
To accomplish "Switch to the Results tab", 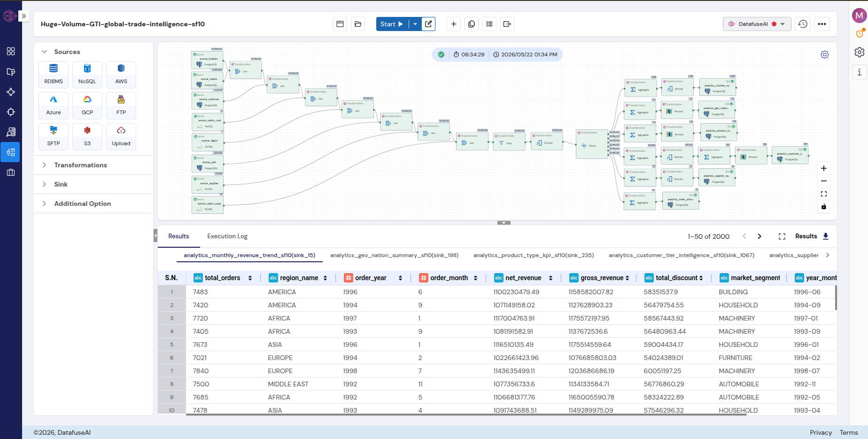I will click(179, 236).
